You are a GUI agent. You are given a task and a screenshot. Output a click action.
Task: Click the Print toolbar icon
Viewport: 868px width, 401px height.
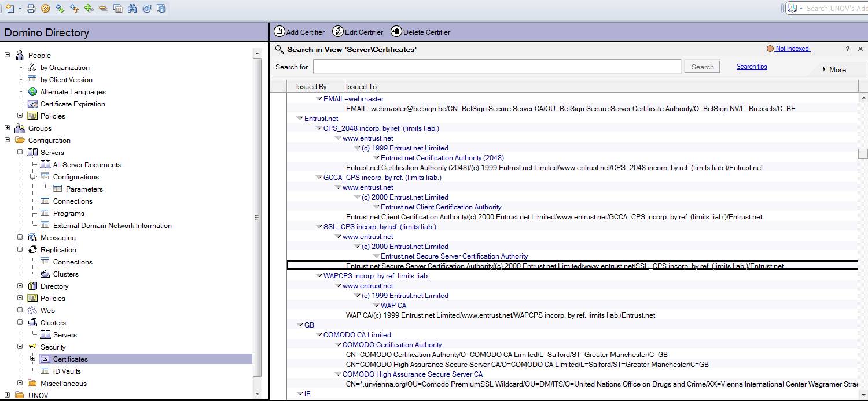point(31,8)
